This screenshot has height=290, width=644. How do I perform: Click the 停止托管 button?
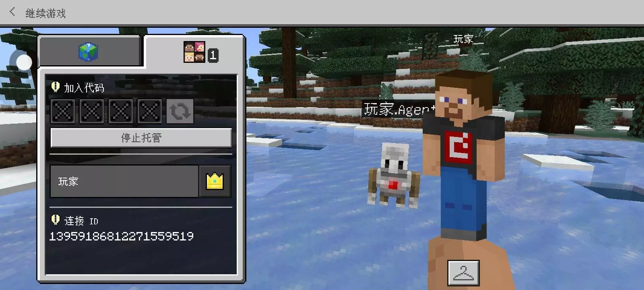pyautogui.click(x=141, y=138)
